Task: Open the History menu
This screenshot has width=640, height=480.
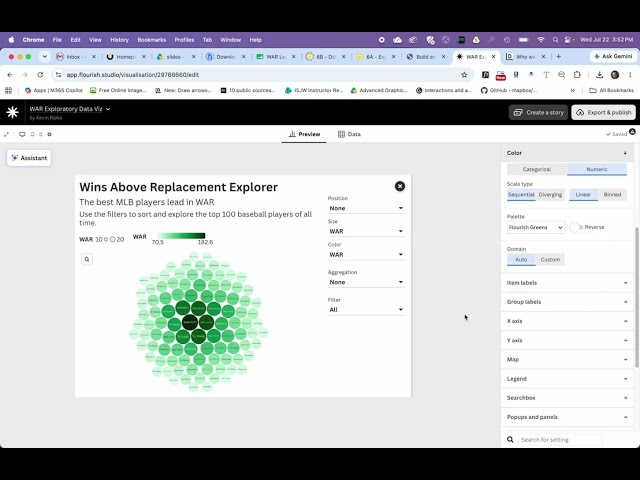Action: (x=119, y=40)
